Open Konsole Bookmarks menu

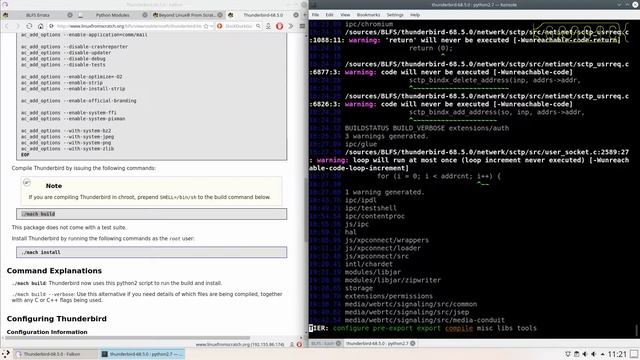[369, 15]
